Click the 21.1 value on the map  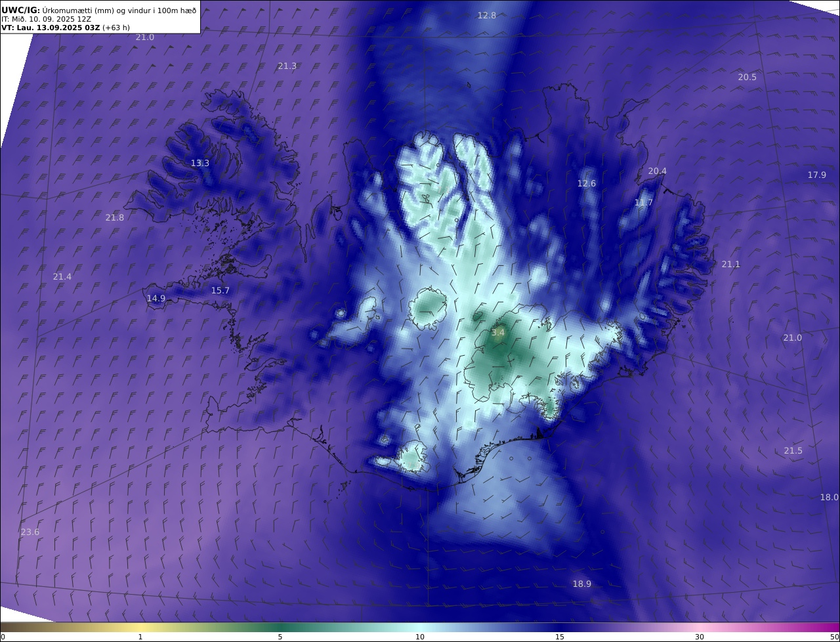coord(731,264)
